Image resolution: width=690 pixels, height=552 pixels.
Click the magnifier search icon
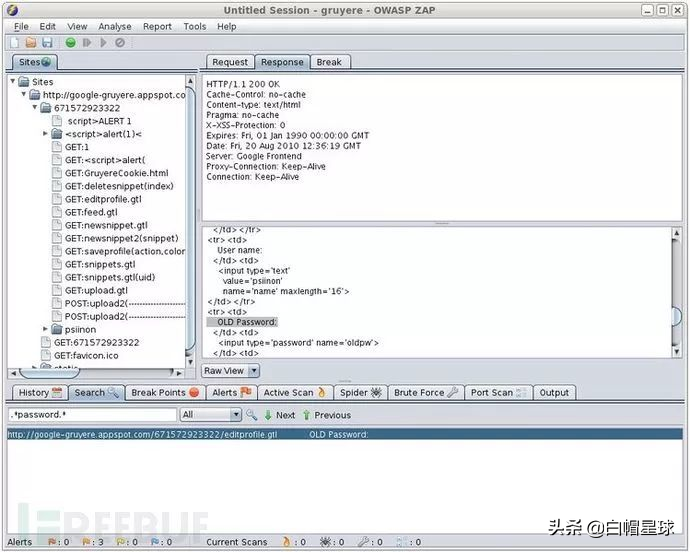252,415
